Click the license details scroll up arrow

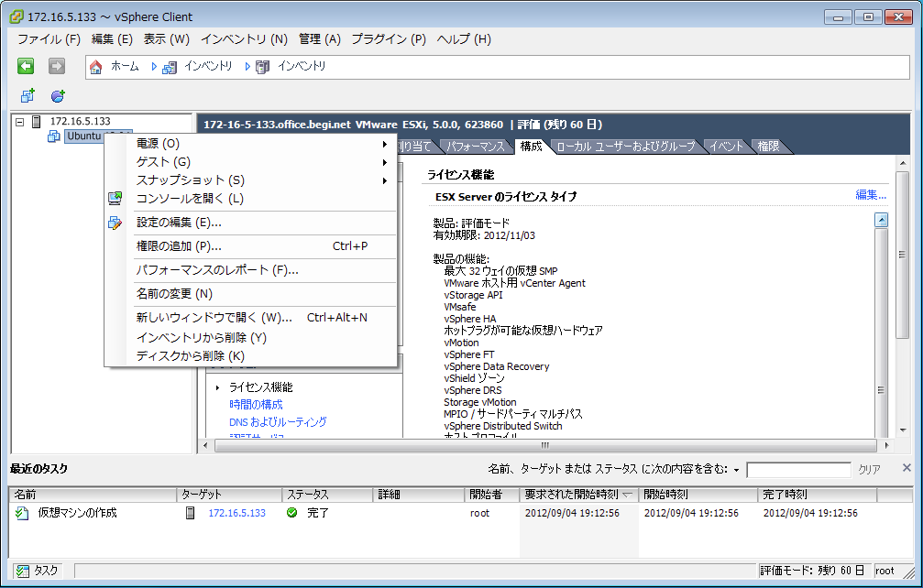pos(881,220)
